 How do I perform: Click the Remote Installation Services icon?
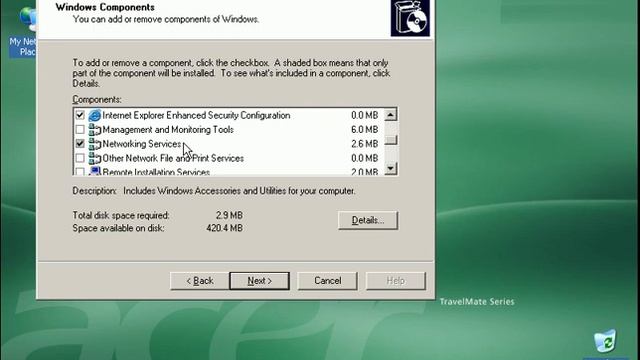pos(95,171)
